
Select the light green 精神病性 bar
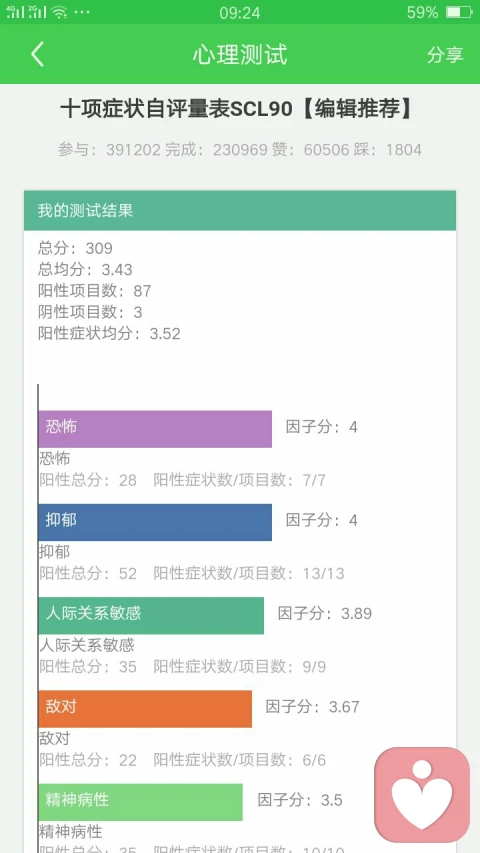(x=140, y=802)
